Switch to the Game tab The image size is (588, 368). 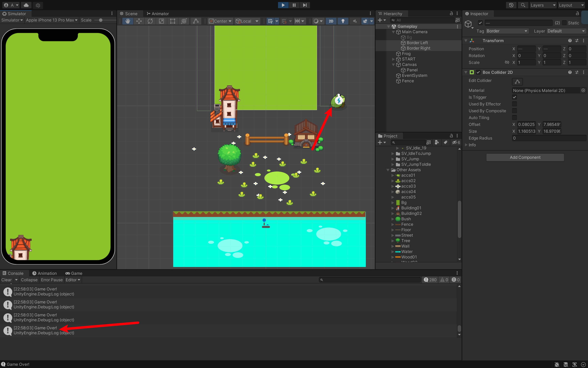pyautogui.click(x=74, y=273)
